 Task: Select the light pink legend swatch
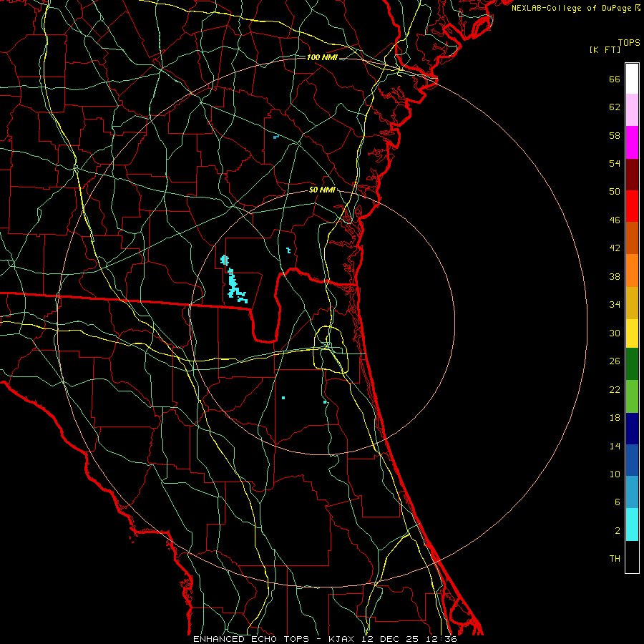[632, 110]
